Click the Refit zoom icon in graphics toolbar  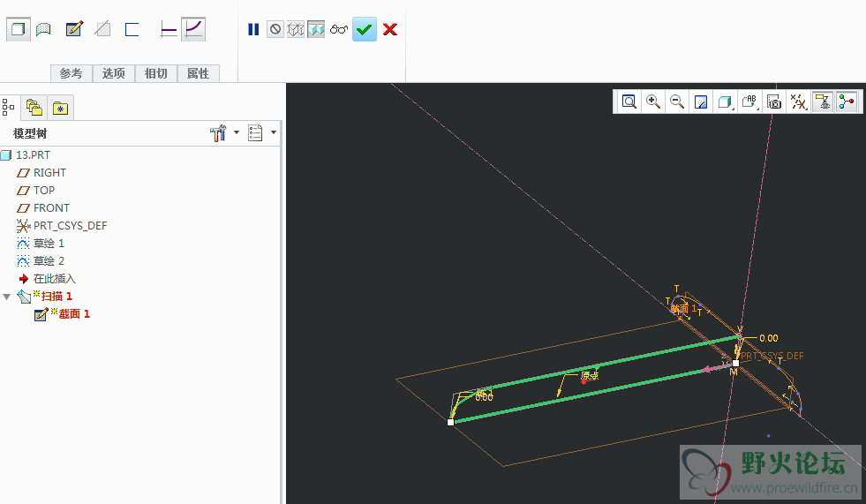click(629, 102)
